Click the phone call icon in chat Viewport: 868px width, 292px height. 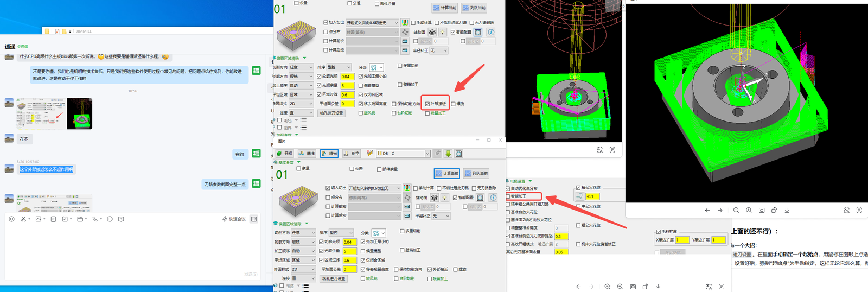(94, 219)
